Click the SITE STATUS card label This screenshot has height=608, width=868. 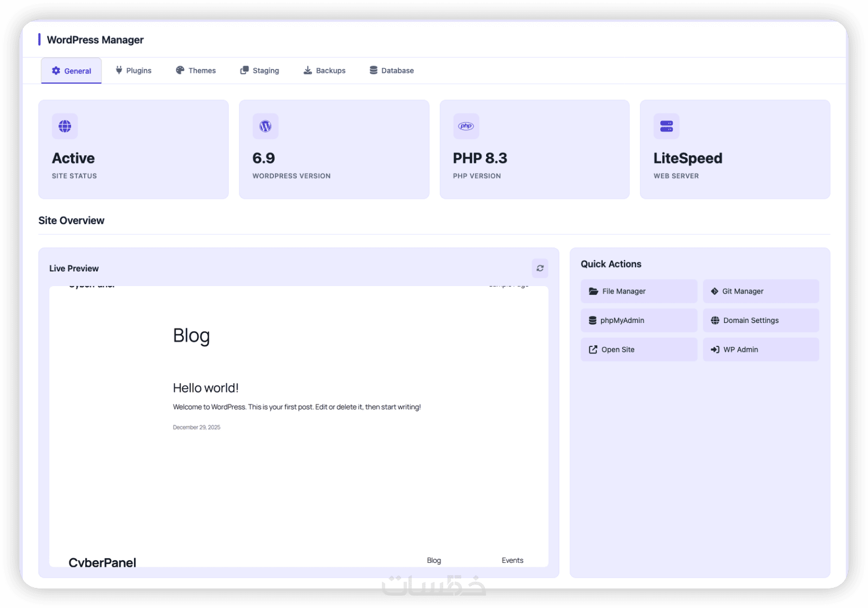point(74,176)
